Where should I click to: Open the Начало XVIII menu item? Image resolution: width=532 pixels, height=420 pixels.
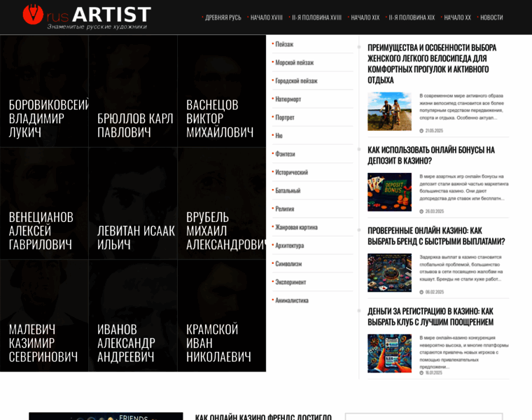[x=266, y=17]
